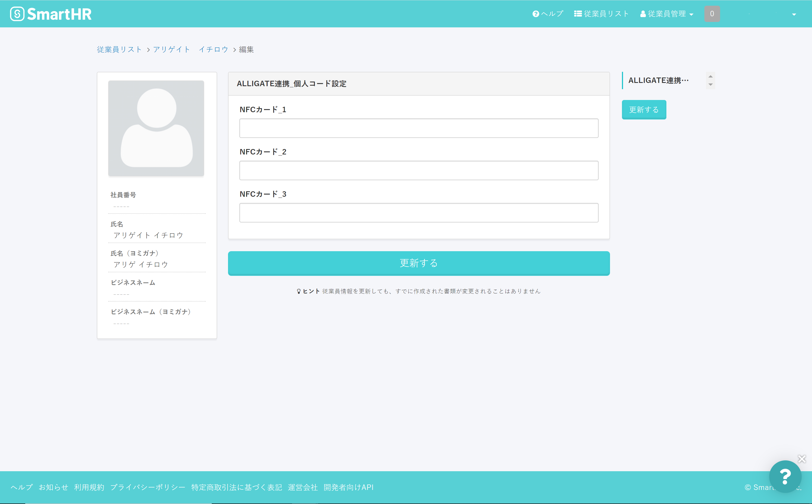Open the account dropdown arrow at top right
This screenshot has height=504, width=812.
pos(794,14)
